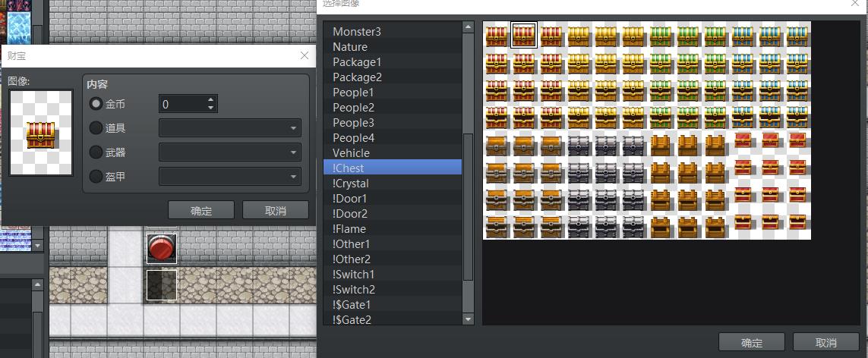Choose the last small red box in the sixth row
The image size is (868, 358).
pyautogui.click(x=797, y=168)
